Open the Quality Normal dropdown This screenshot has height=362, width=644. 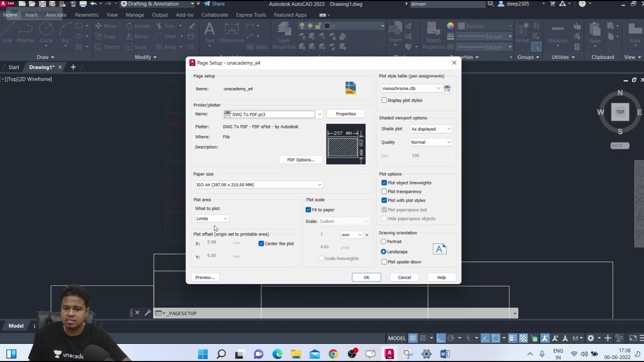(431, 142)
